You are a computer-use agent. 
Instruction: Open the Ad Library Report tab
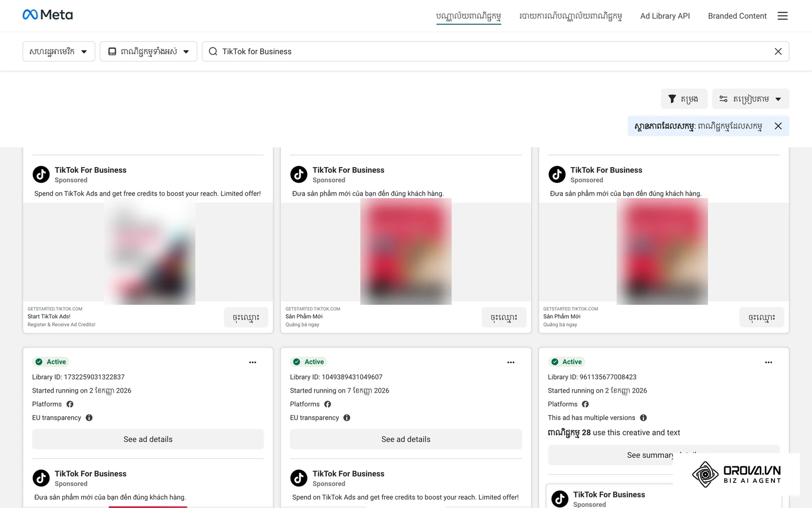570,16
